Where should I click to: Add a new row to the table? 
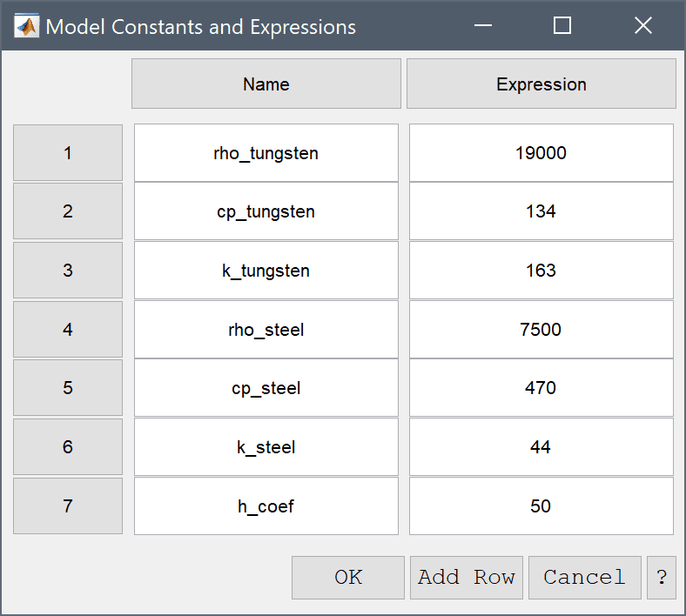(x=467, y=578)
